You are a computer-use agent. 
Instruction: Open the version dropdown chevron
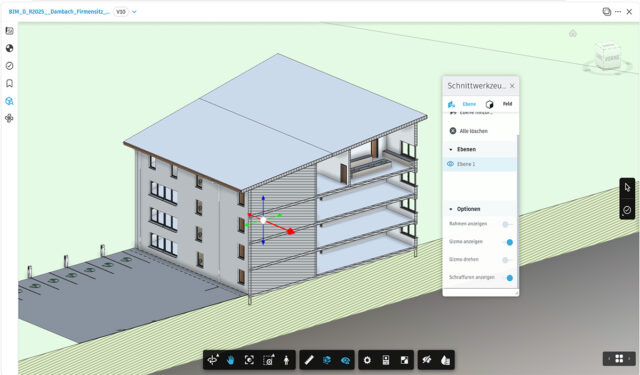point(134,12)
